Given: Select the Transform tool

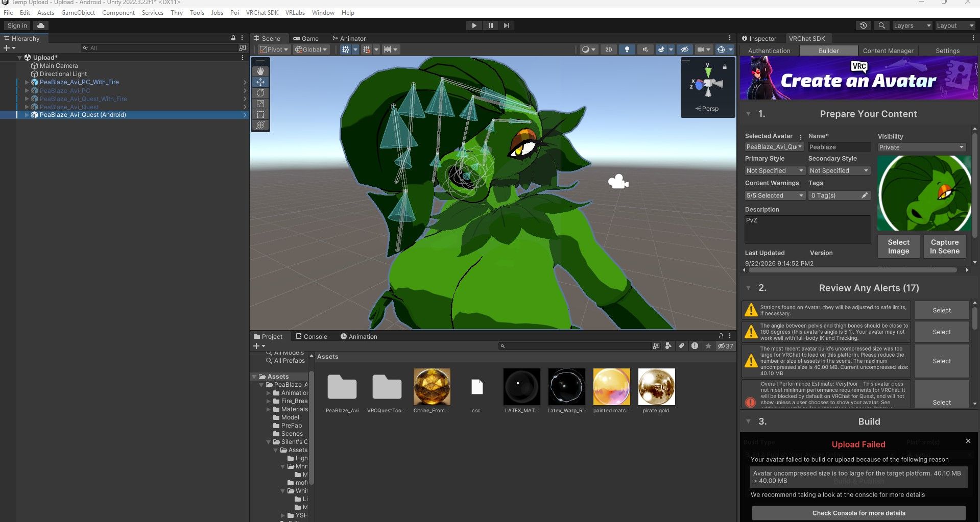Looking at the screenshot, I should coord(260,125).
